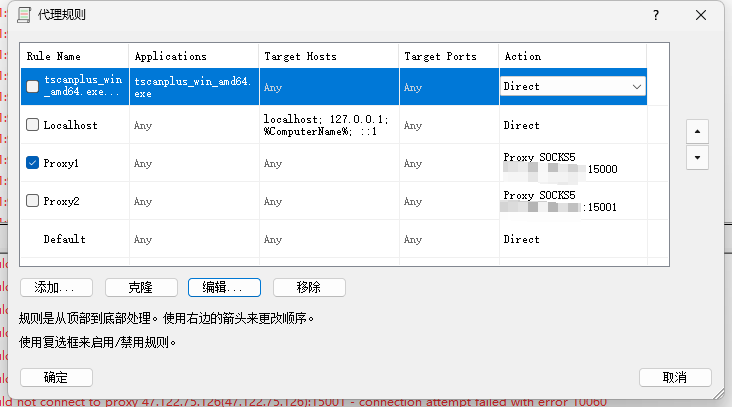Uncheck the Proxy1 rule checkbox
732x407 pixels.
(33, 163)
